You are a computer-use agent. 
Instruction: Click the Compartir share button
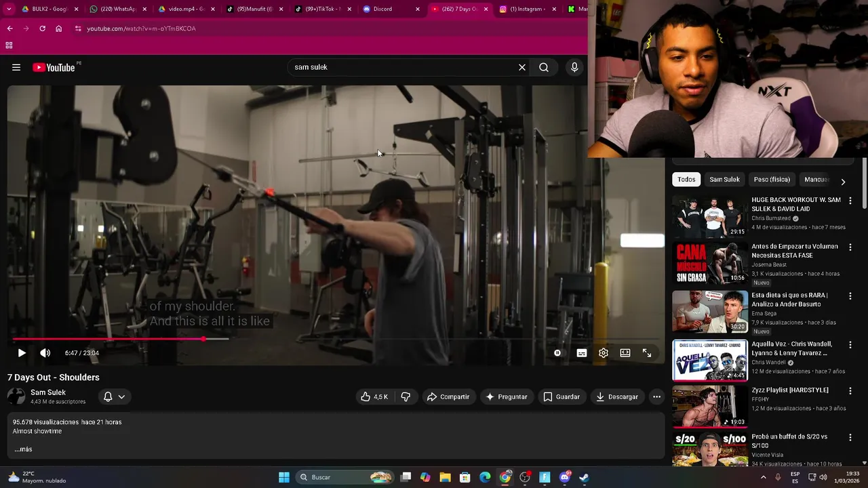448,396
